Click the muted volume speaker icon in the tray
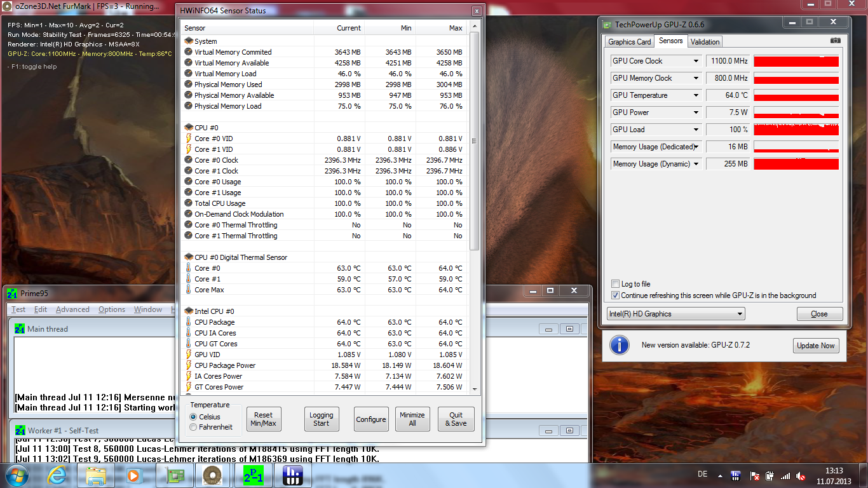868x488 pixels. coord(802,475)
